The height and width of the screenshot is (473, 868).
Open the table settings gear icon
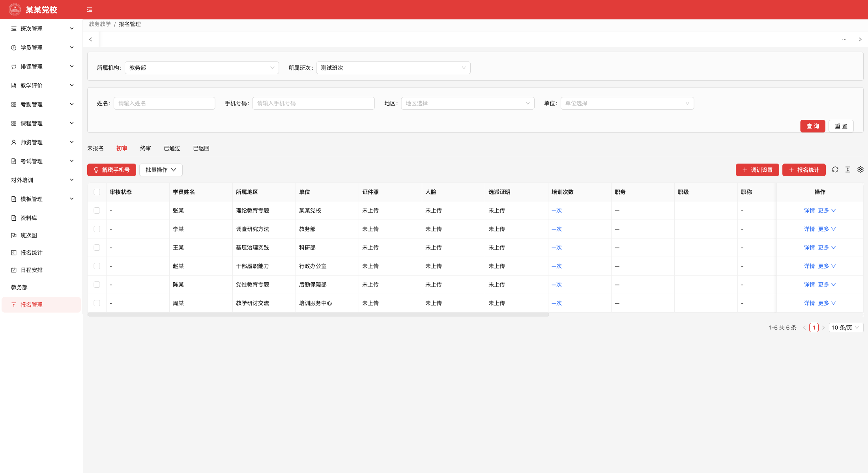point(861,169)
